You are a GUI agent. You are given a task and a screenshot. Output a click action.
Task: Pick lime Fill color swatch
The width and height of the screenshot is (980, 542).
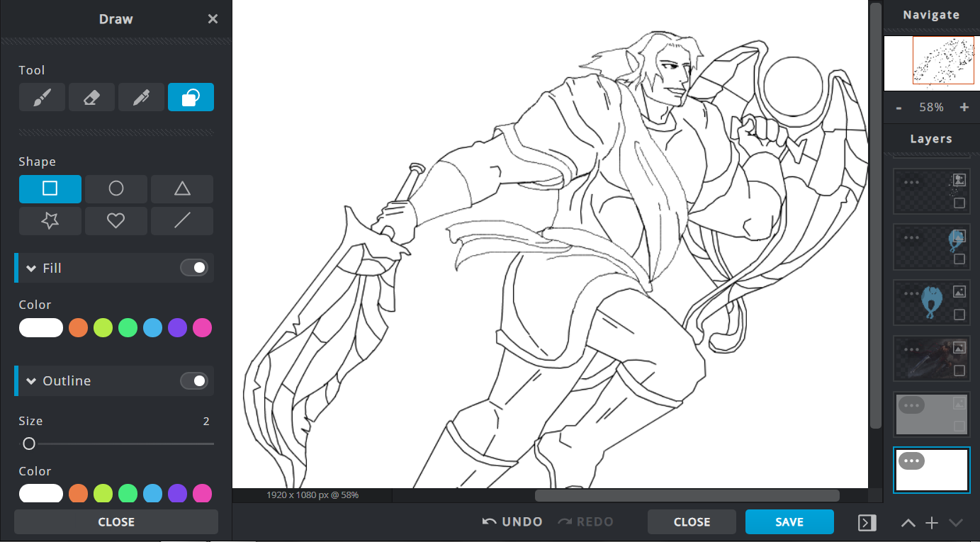point(103,328)
